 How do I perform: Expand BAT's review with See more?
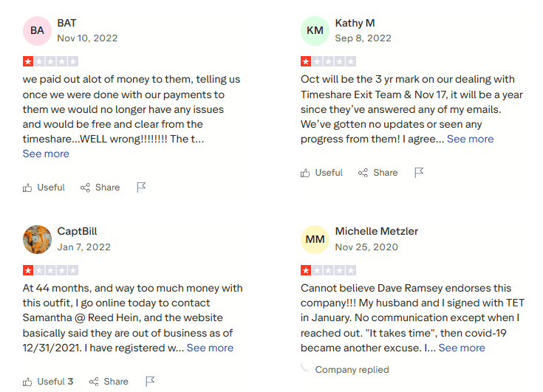pos(46,154)
